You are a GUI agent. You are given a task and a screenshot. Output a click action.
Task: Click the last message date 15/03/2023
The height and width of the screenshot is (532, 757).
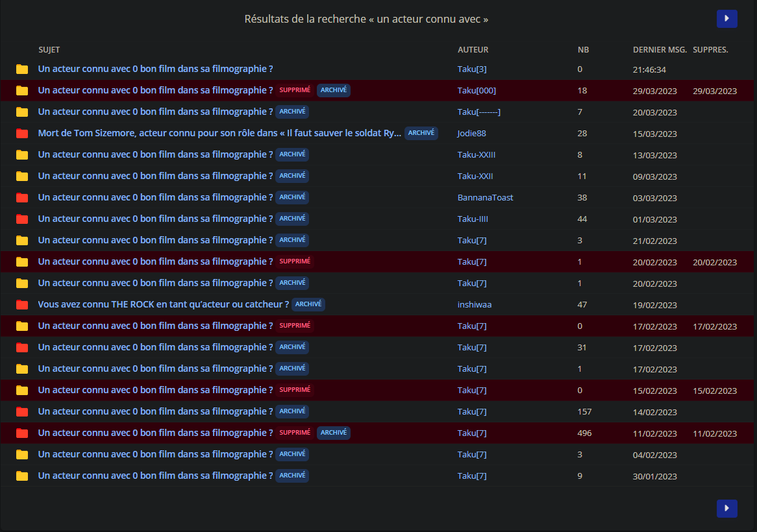coord(654,134)
